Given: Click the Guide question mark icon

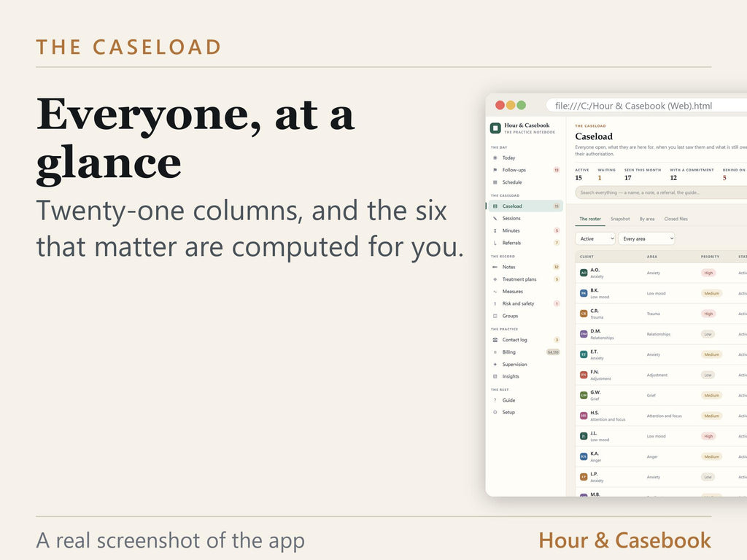Looking at the screenshot, I should (x=495, y=400).
